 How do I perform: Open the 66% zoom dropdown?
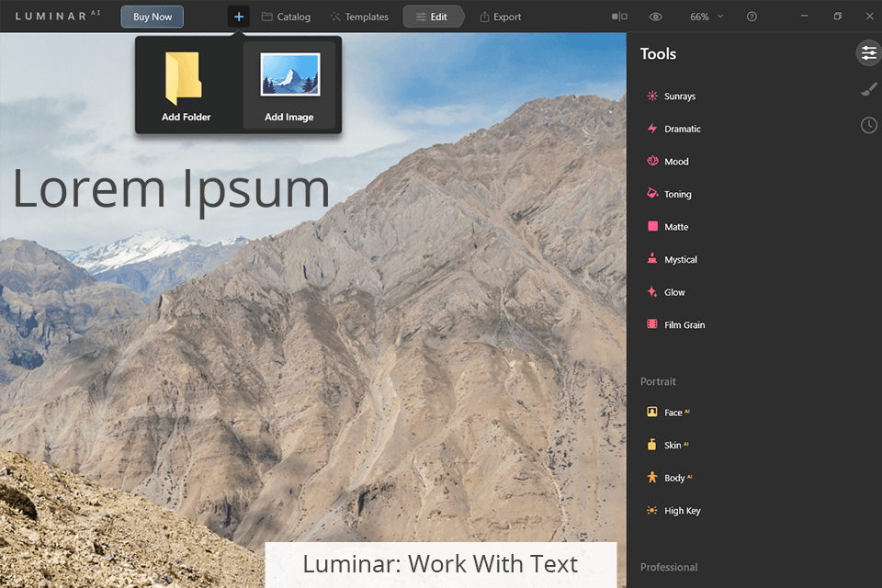(707, 17)
